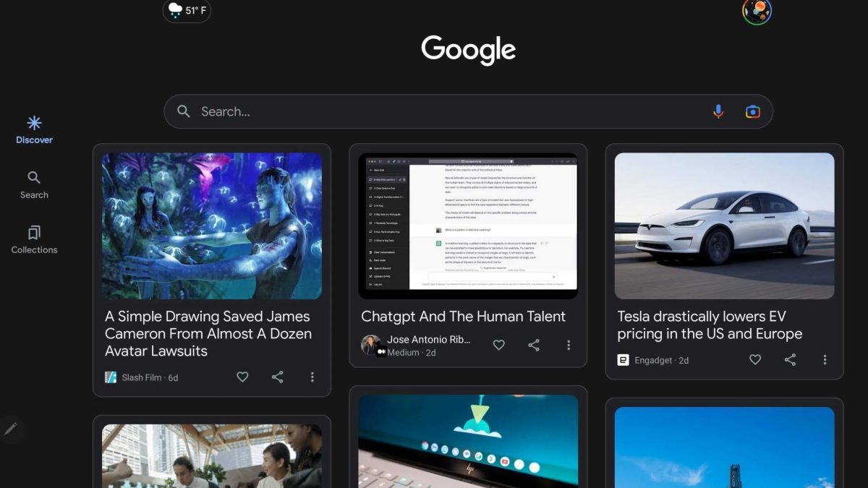Open the profile avatar account menu
868x488 pixels.
757,11
